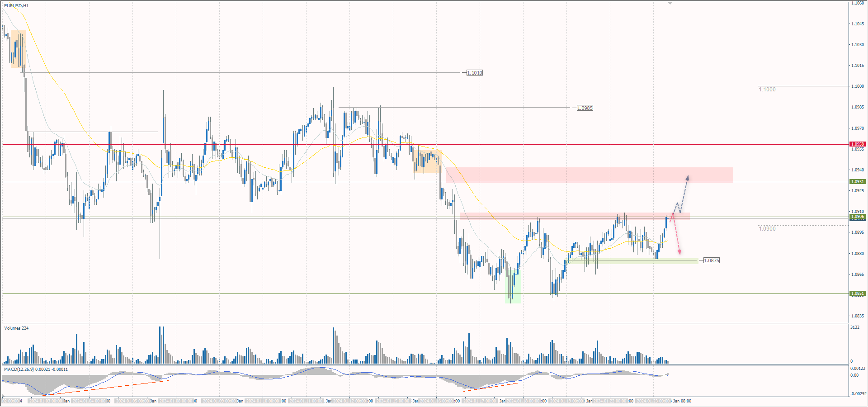868x407 pixels.
Task: Click the 1.1030 value on price scale
Action: [x=858, y=45]
